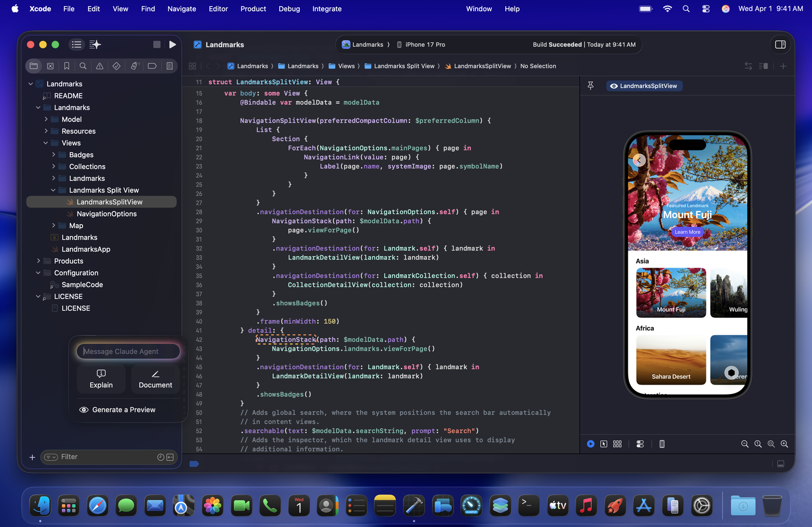812x527 pixels.
Task: Switch to the Find navigator magnifier
Action: click(x=83, y=66)
